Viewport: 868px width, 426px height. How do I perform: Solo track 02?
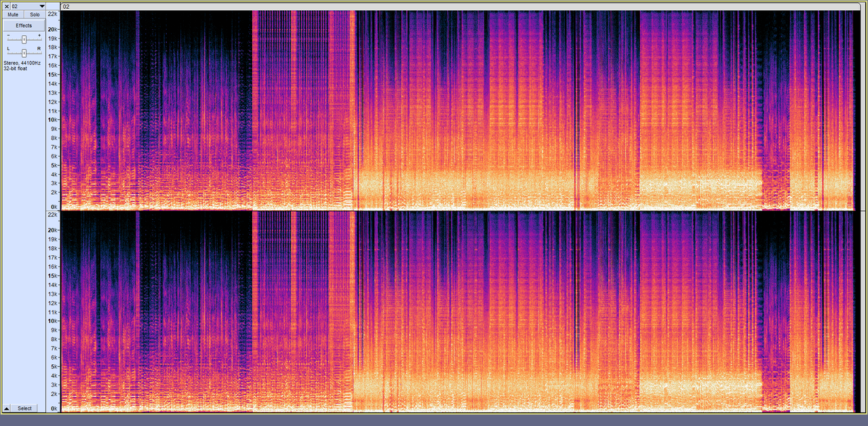(x=35, y=14)
